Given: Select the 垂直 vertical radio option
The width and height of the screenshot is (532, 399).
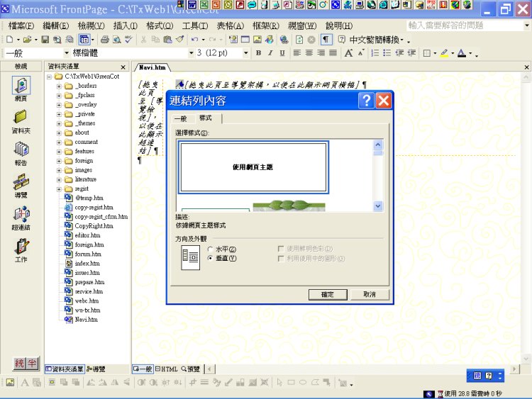Looking at the screenshot, I should click(210, 258).
